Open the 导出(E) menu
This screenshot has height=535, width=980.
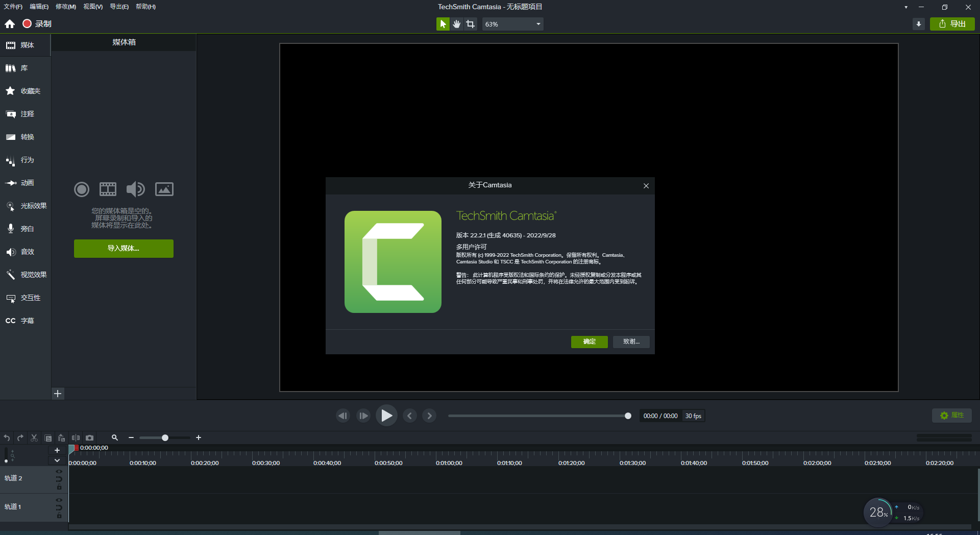coord(118,7)
